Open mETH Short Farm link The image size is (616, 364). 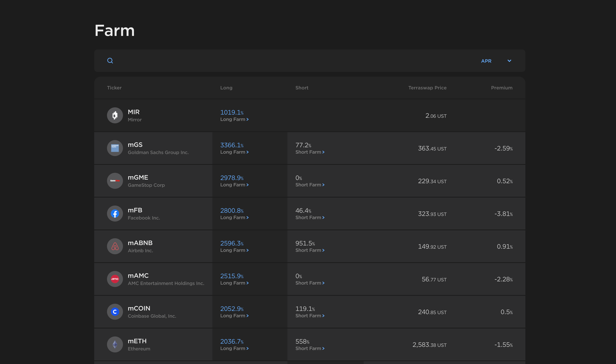[x=310, y=349]
